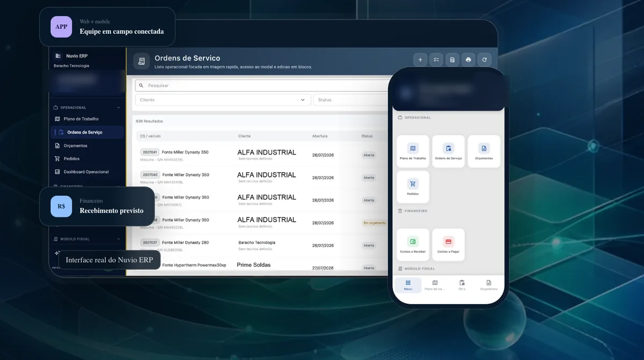Click ALFA INDUSTRIAL in row 2607040
This screenshot has width=644, height=360.
pyautogui.click(x=267, y=175)
